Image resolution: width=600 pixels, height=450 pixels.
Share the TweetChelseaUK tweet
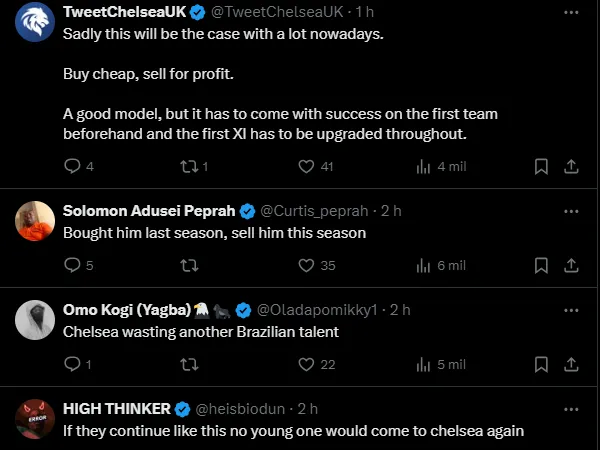tap(571, 167)
